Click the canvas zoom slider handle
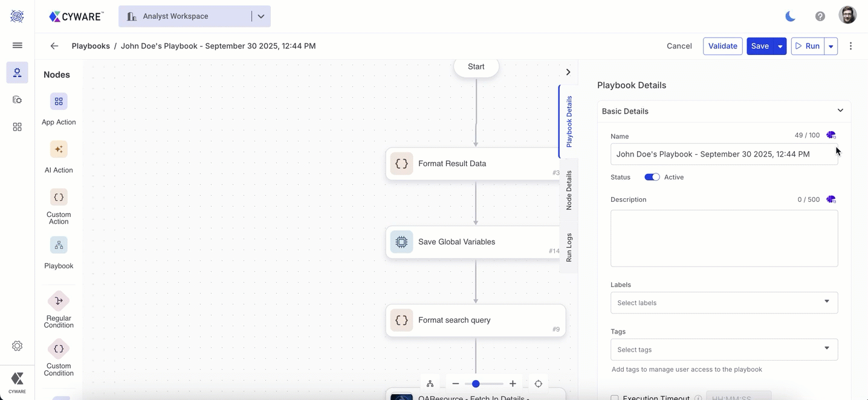 (x=476, y=384)
